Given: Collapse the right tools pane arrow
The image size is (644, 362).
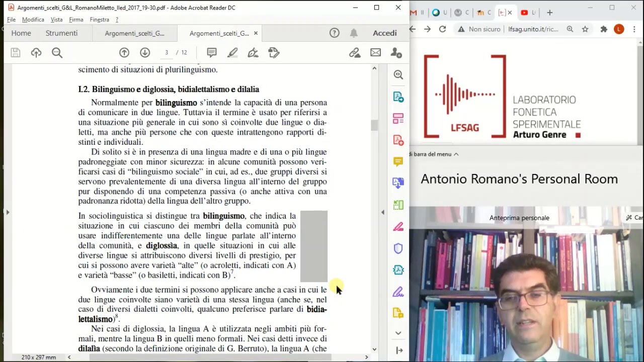Looking at the screenshot, I should (x=399, y=350).
